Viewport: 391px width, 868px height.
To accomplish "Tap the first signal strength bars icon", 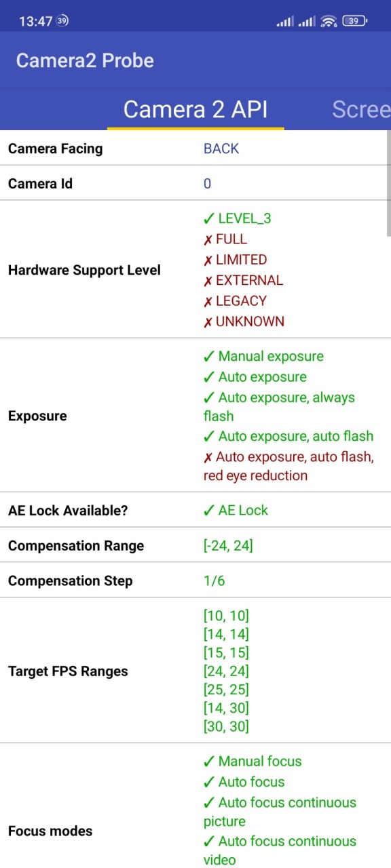I will click(x=285, y=22).
